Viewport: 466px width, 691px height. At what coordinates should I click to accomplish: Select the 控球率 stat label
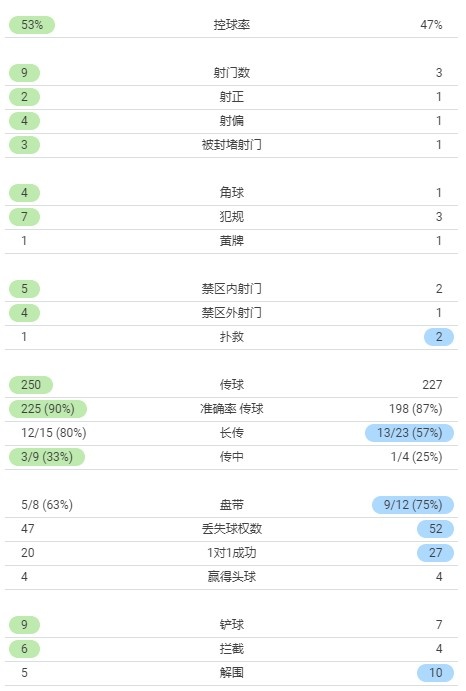[232, 25]
